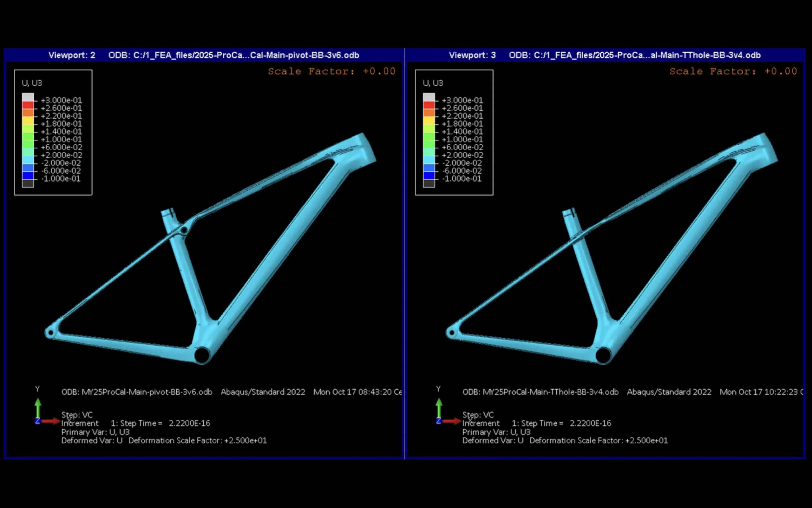Click the bottom bracket hole in Viewport 3
Screen dimensions: 812x508
pos(603,355)
